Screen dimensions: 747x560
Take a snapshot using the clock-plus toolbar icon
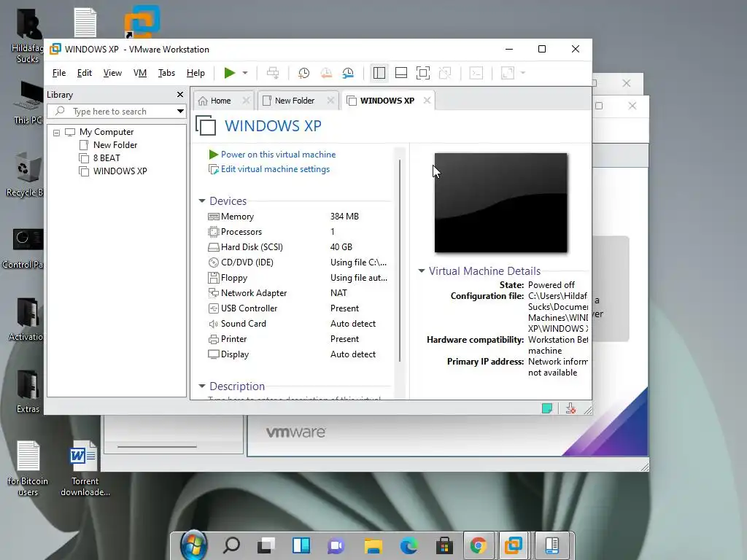(x=303, y=73)
